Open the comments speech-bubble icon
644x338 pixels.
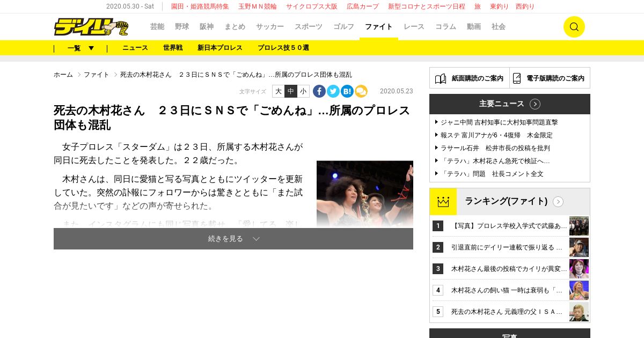click(x=361, y=91)
